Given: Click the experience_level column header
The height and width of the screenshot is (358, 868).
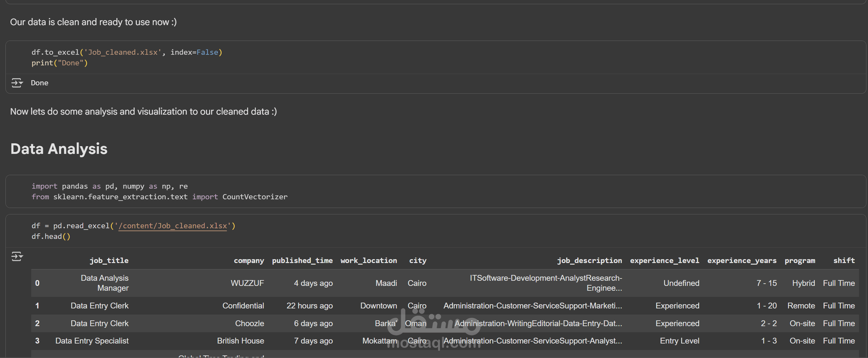Looking at the screenshot, I should click(x=664, y=261).
